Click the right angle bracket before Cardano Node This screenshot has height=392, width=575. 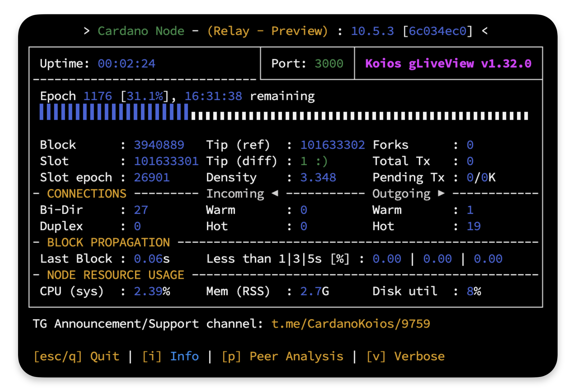[87, 31]
